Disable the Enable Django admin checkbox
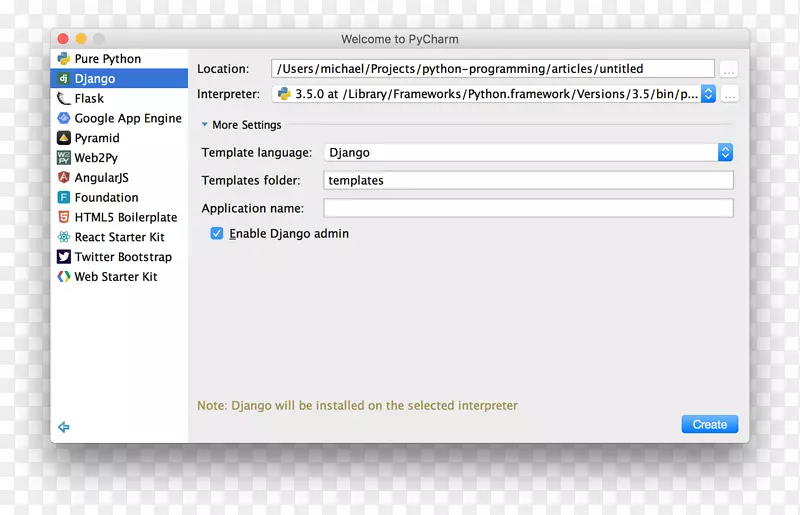The image size is (800, 515). (x=216, y=233)
